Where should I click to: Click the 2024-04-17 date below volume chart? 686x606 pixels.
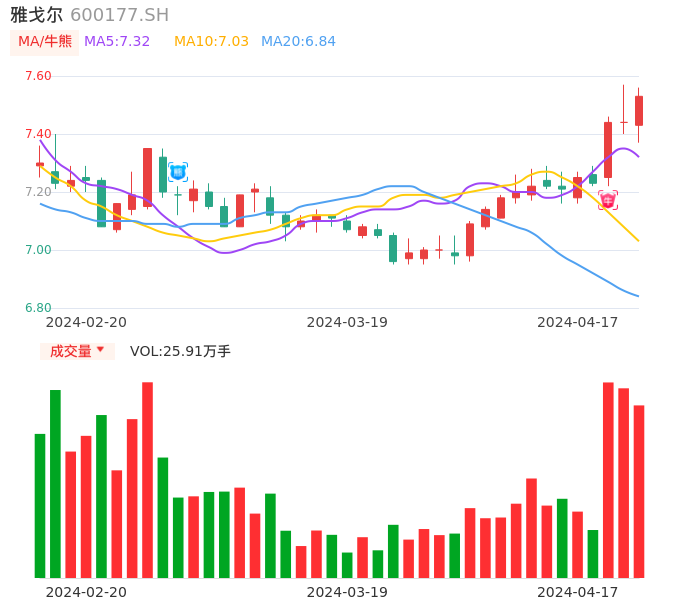pos(578,592)
